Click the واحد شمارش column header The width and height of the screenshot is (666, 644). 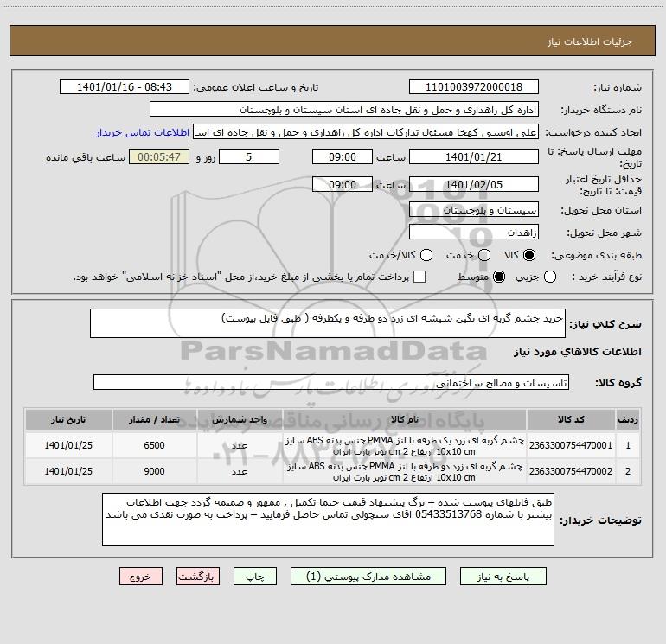(240, 419)
